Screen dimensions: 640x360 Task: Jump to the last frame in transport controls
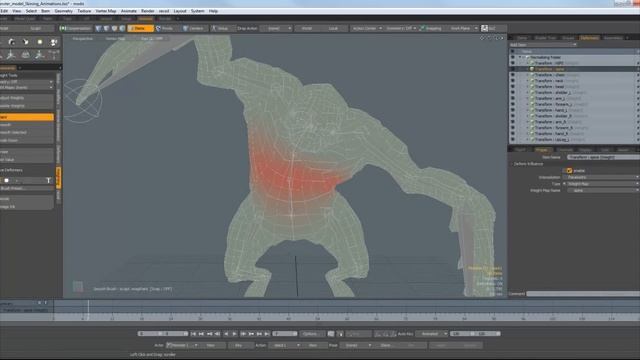coord(267,334)
